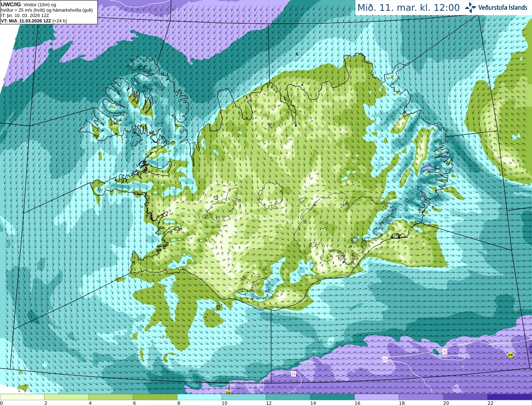Click the yellow 26 max gust marker
The image size is (532, 406).
click(228, 392)
